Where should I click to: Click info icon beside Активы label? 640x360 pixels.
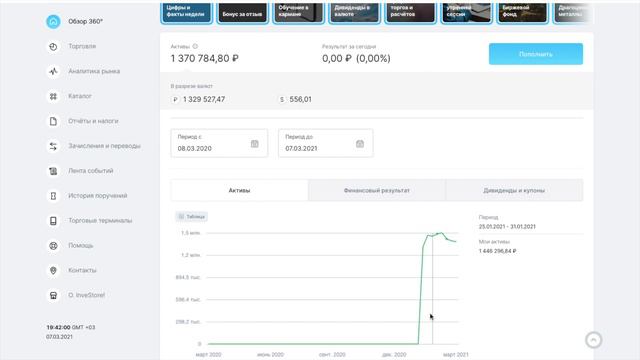pos(195,46)
